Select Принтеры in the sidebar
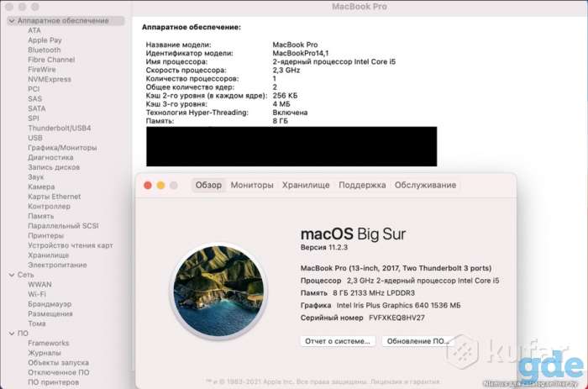Viewport: 588px width, 389px height. point(45,235)
